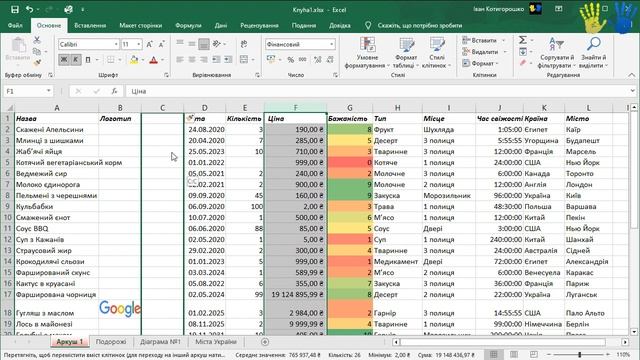This screenshot has width=640, height=360.
Task: Toggle align text right
Action: (x=204, y=60)
